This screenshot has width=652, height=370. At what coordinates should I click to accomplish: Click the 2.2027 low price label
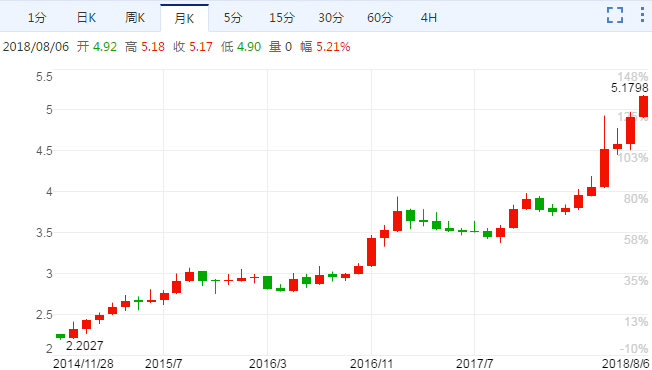(x=84, y=345)
